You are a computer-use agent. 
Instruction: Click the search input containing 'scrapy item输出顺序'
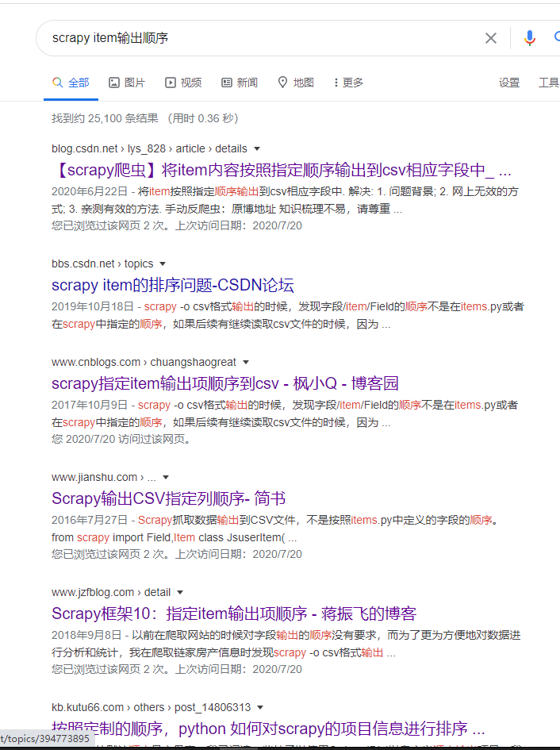[263, 38]
